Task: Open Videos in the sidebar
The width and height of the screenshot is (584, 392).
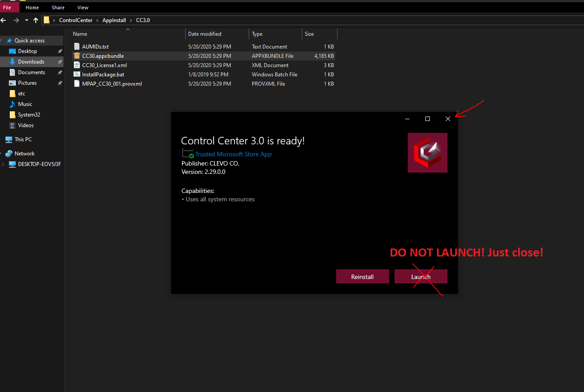Action: pos(26,125)
